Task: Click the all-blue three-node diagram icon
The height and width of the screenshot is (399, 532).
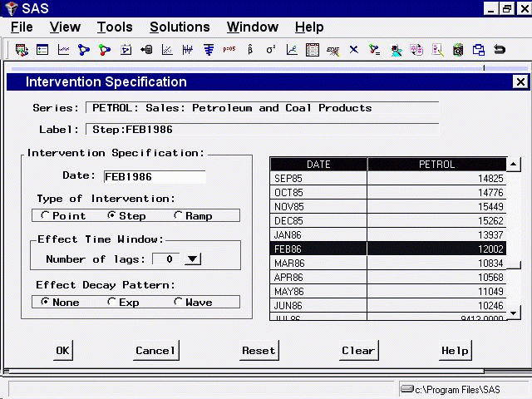Action: pos(84,50)
